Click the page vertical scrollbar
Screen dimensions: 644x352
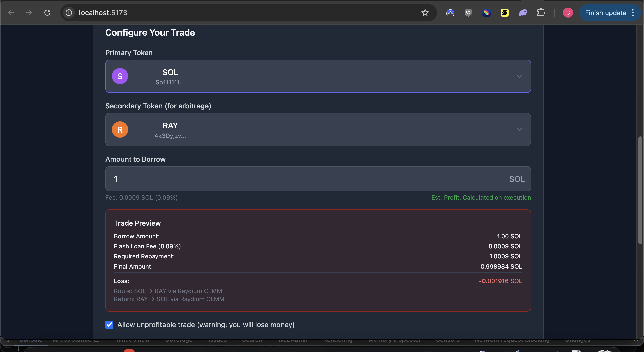[x=640, y=190]
